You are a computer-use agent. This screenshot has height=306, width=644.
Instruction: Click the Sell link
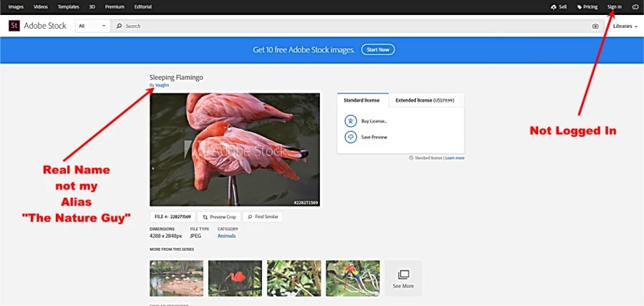click(x=559, y=7)
